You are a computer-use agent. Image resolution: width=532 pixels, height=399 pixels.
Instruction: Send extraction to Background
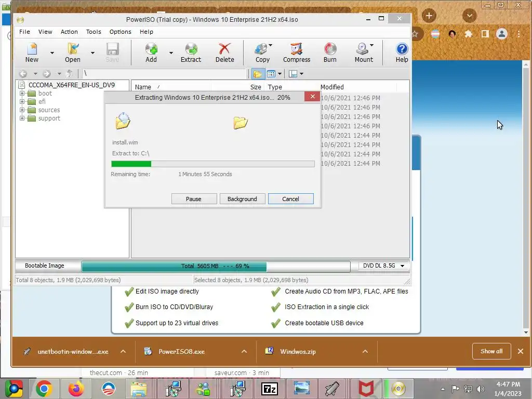pos(242,199)
